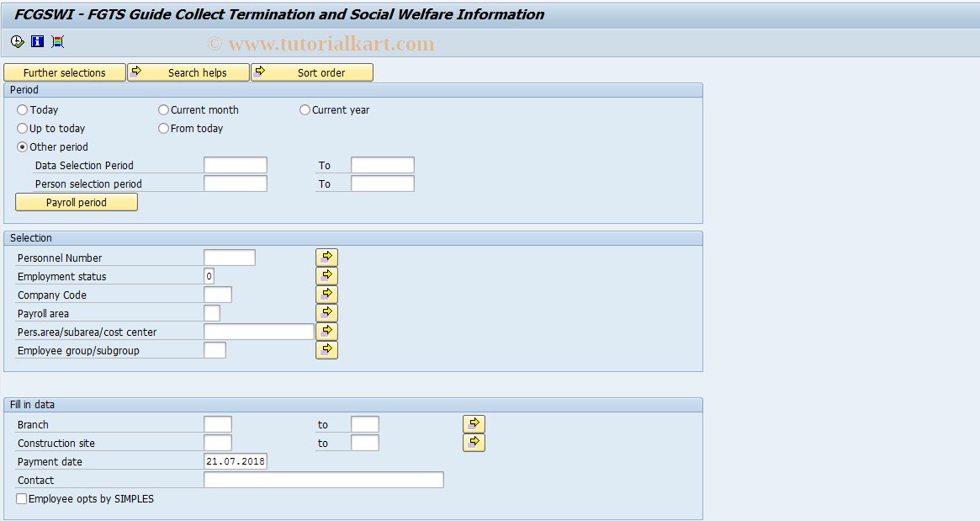Open multiple selection for Personnel Number
Screen dimensions: 980x521
[327, 258]
